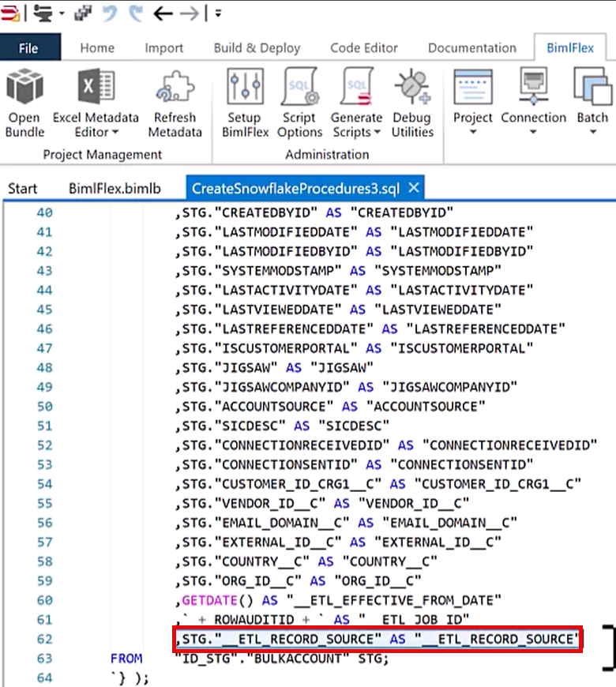Click STG."SICDESC" on line 51
Screen dimensions: 616x687
click(x=234, y=426)
